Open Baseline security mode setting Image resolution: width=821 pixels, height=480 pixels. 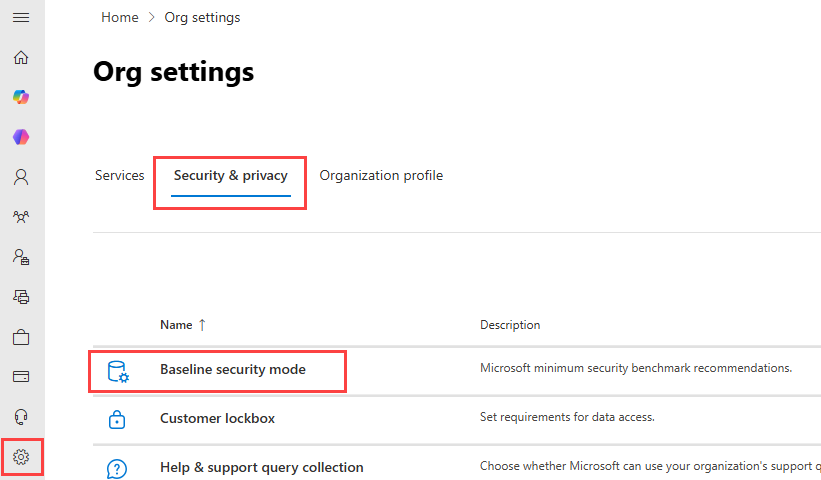pos(232,370)
